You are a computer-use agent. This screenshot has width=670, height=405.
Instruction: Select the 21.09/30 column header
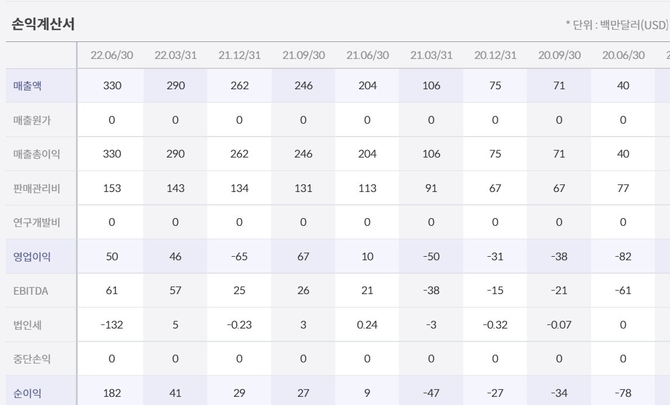(x=303, y=55)
